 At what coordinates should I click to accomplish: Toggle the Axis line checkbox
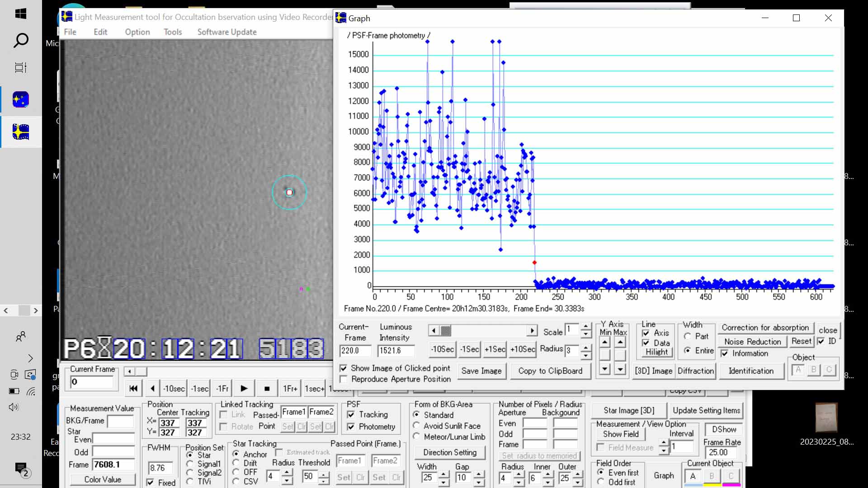pos(646,333)
